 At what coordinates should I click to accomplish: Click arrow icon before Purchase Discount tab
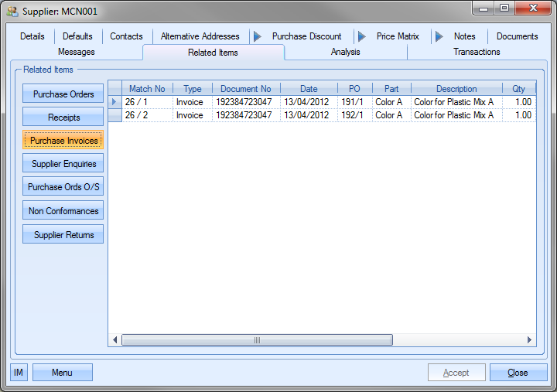tap(257, 36)
